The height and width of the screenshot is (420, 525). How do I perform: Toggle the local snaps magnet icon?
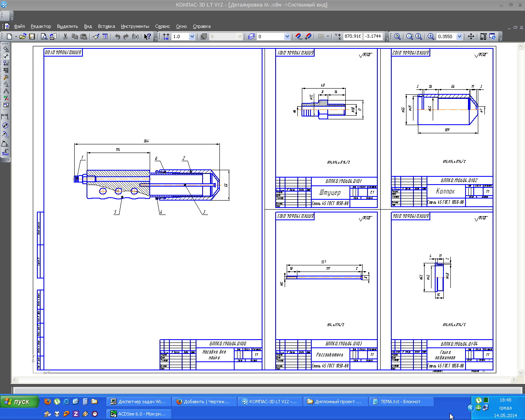coord(308,37)
